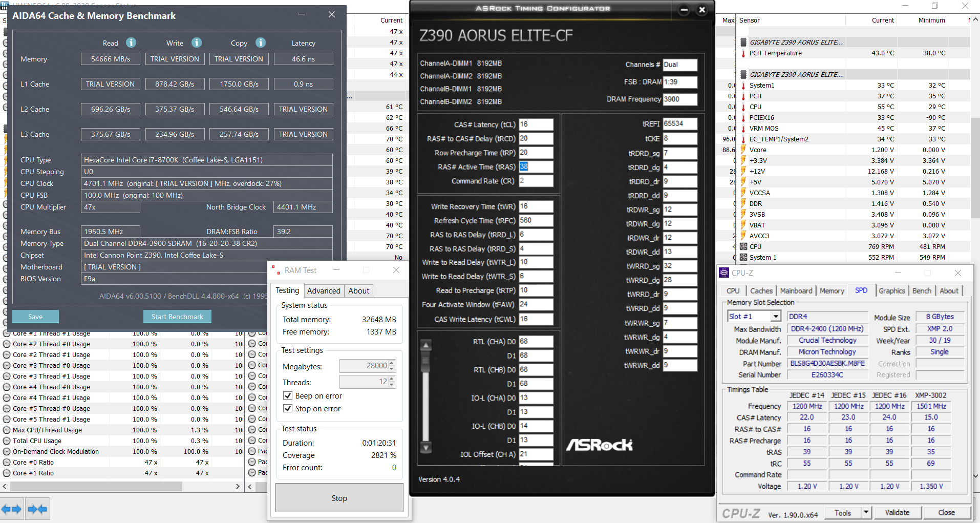This screenshot has width=980, height=523.
Task: Click the CPU fan icon in sensor list
Action: click(743, 247)
